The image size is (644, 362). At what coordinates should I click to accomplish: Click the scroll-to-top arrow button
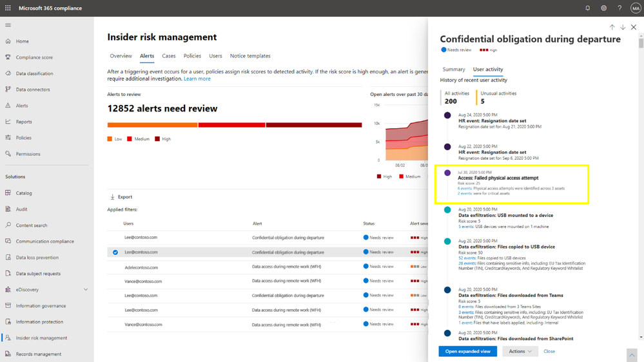point(632,356)
